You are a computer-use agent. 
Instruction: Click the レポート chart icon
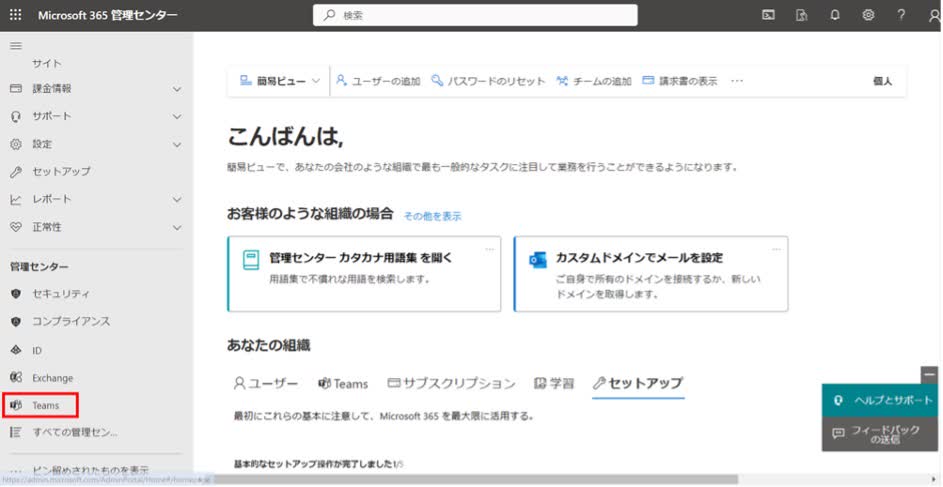pyautogui.click(x=16, y=200)
